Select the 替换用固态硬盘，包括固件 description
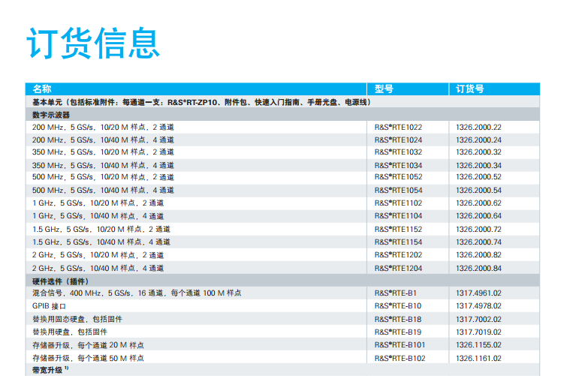The width and height of the screenshot is (588, 376). click(77, 319)
